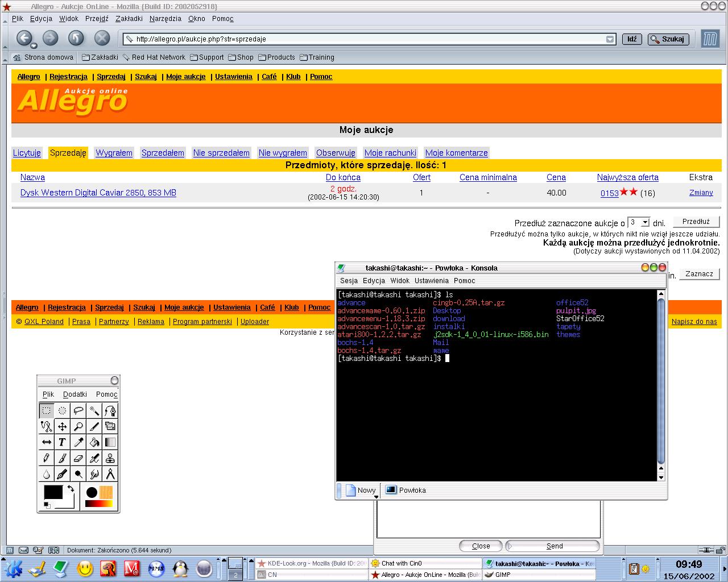Open Mozilla Plik menu
Screen dimensions: 728x582
(18, 19)
